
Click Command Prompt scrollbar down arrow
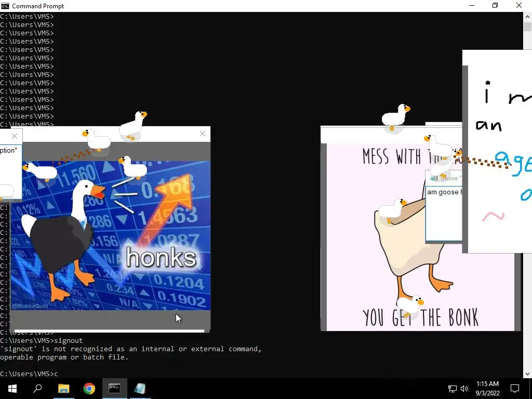click(x=528, y=374)
